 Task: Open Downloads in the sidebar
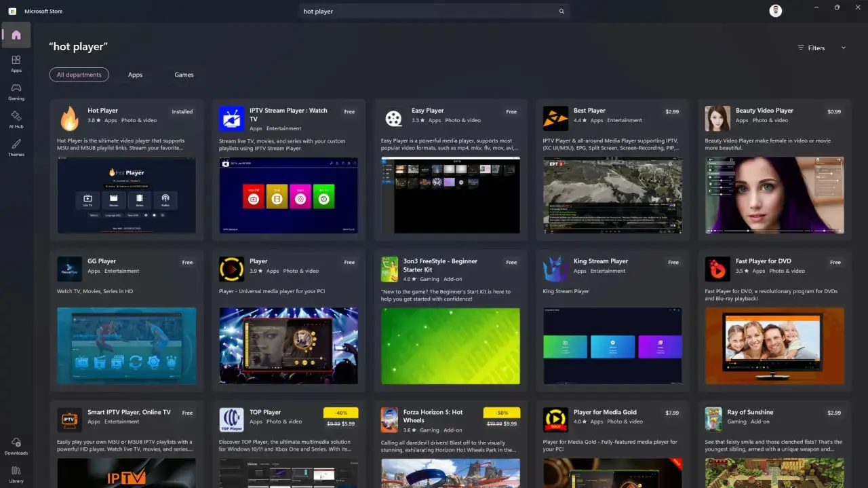point(16,446)
